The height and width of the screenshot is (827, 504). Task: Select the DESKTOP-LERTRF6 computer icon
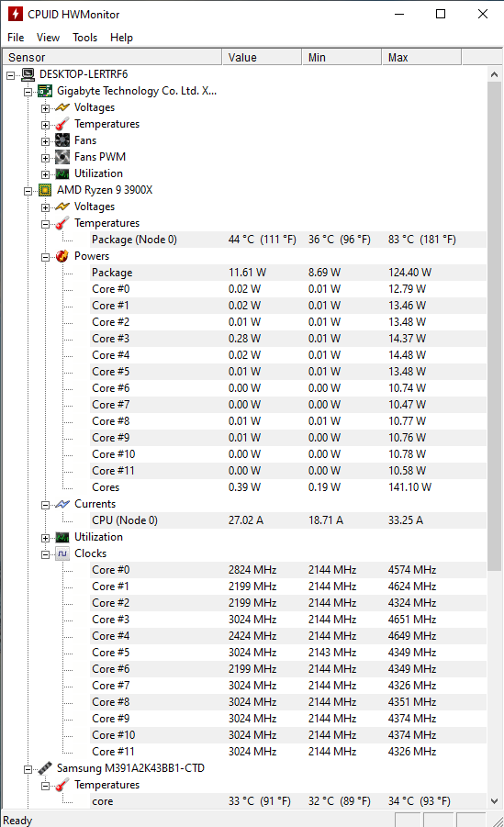[x=28, y=74]
